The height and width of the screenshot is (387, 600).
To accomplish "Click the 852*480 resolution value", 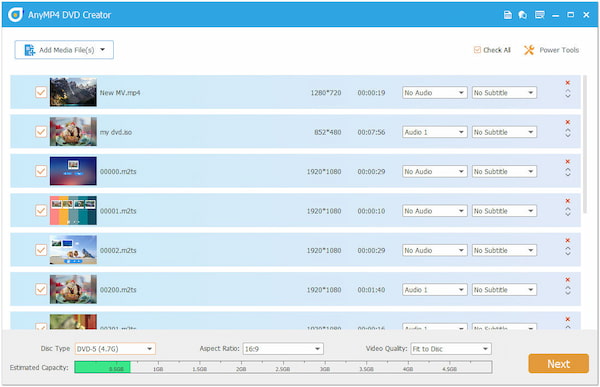I will pyautogui.click(x=328, y=132).
